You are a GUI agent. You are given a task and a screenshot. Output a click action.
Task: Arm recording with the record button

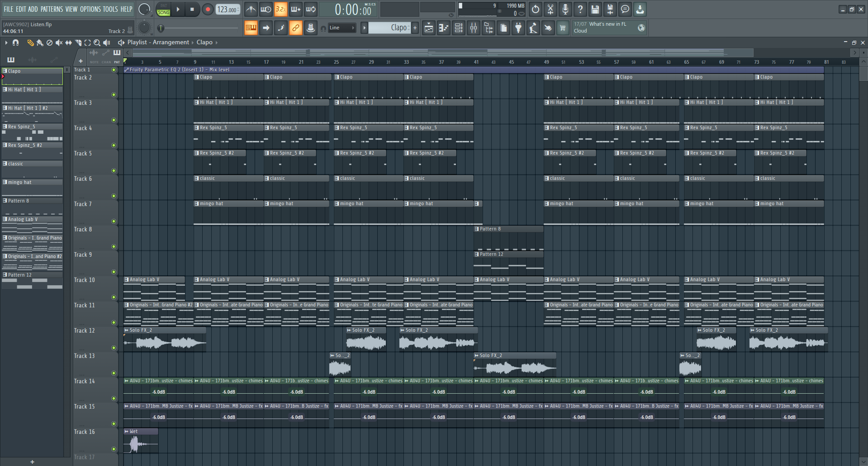208,9
